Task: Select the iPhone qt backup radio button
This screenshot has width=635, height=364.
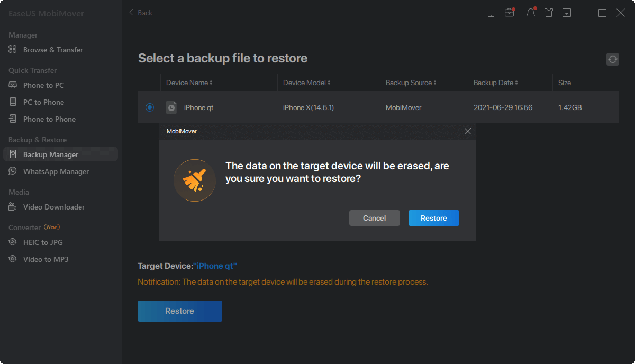Action: [150, 107]
